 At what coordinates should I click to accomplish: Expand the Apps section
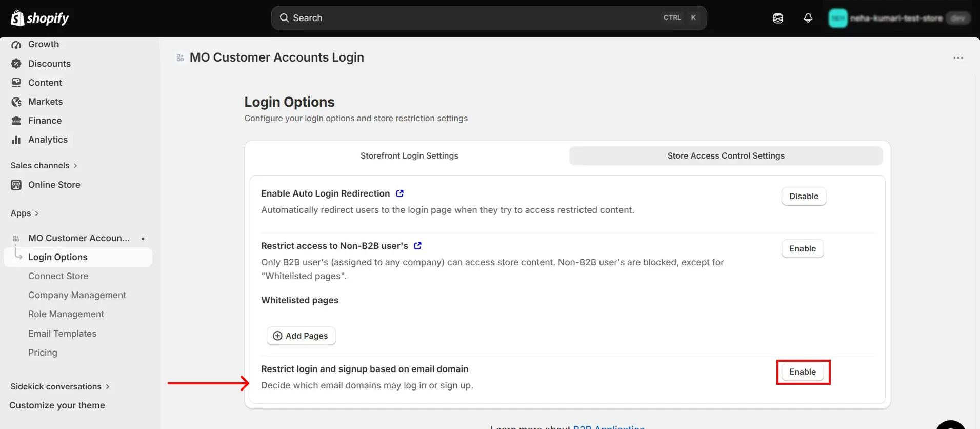click(x=25, y=213)
